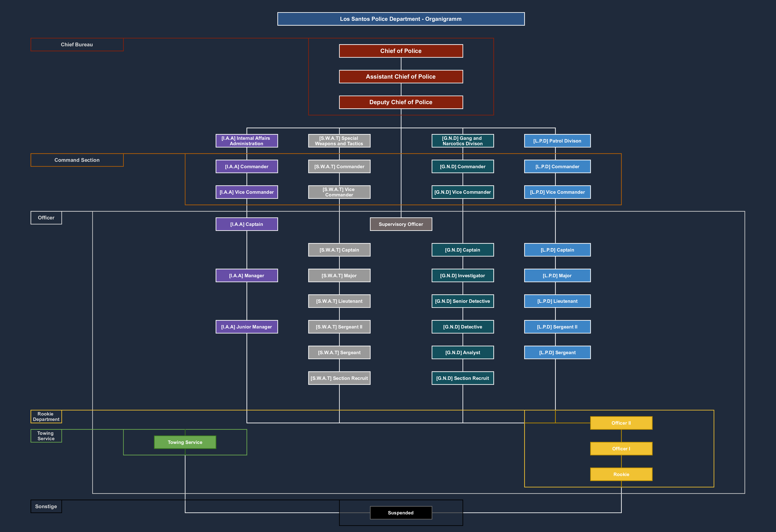
Task: Click the Chief Bureau legend label
Action: (x=77, y=44)
